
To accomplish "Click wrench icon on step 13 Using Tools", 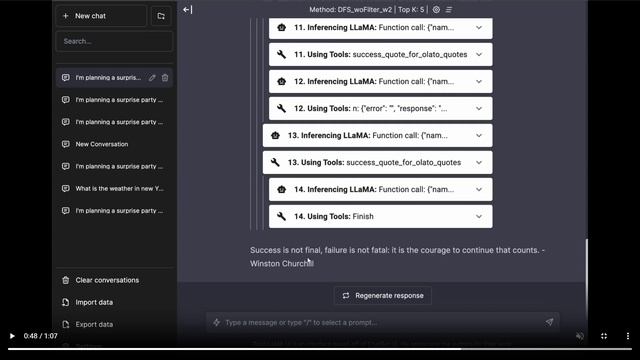I will 276,162.
